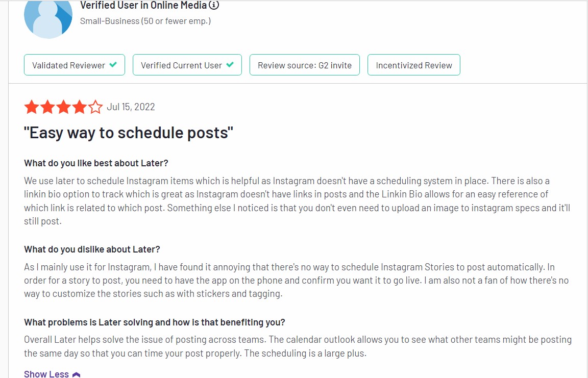Click the chevron arrow next to Show Less
Image resolution: width=588 pixels, height=378 pixels.
[76, 374]
